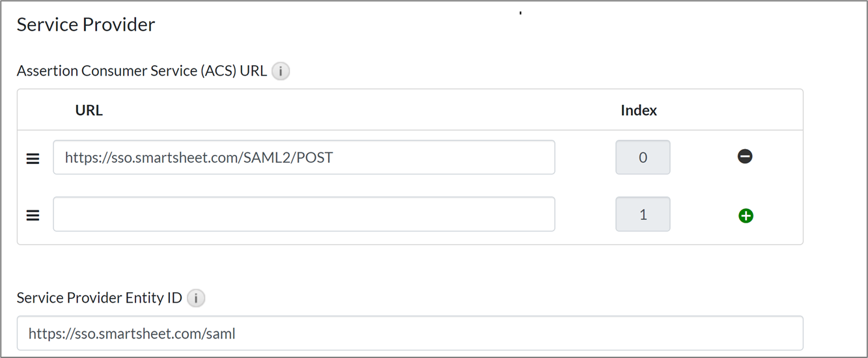The height and width of the screenshot is (358, 868).
Task: Click the info icon next to Service Provider Entity ID
Action: [x=196, y=298]
